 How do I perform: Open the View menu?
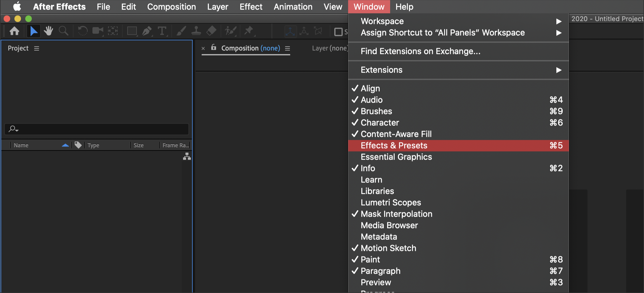333,7
